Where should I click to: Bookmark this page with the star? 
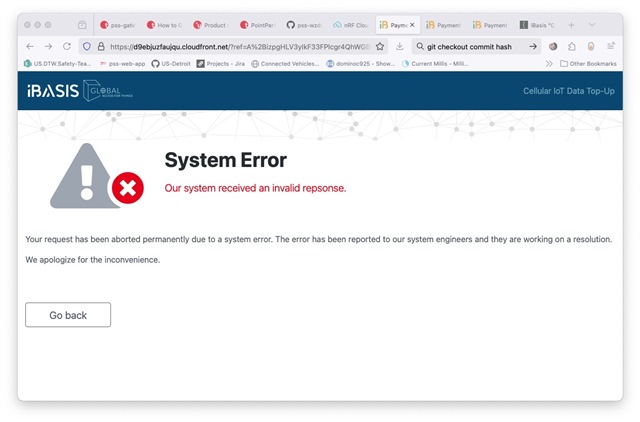[380, 47]
